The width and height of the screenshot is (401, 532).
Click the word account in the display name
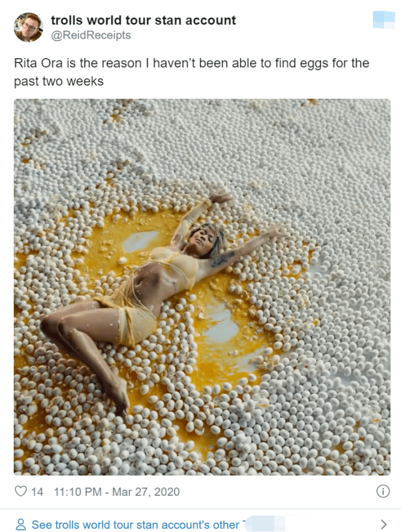[x=211, y=21]
